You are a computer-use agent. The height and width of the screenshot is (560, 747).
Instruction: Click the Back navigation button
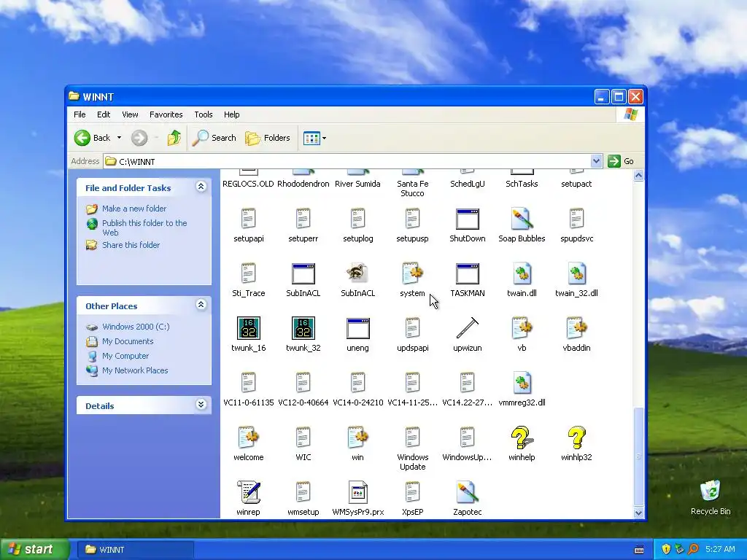tap(93, 138)
